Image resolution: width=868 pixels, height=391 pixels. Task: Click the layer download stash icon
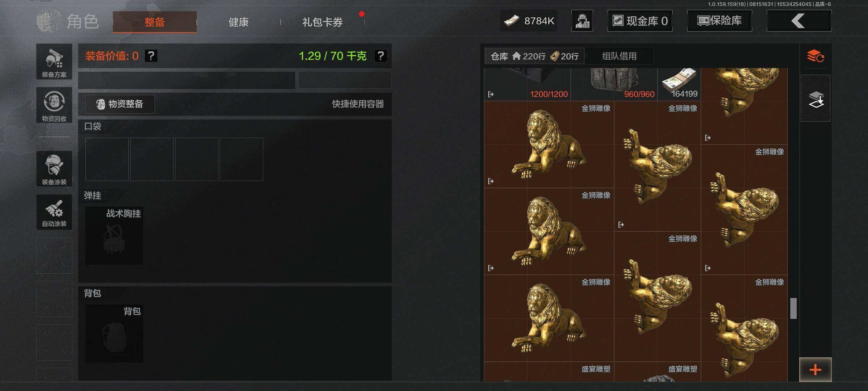click(x=816, y=98)
